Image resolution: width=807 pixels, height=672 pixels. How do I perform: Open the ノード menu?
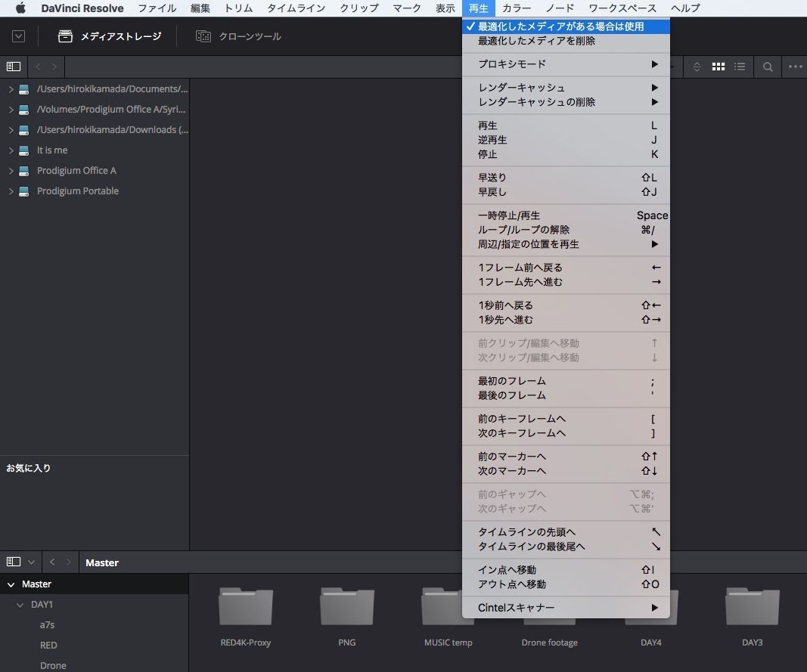560,8
